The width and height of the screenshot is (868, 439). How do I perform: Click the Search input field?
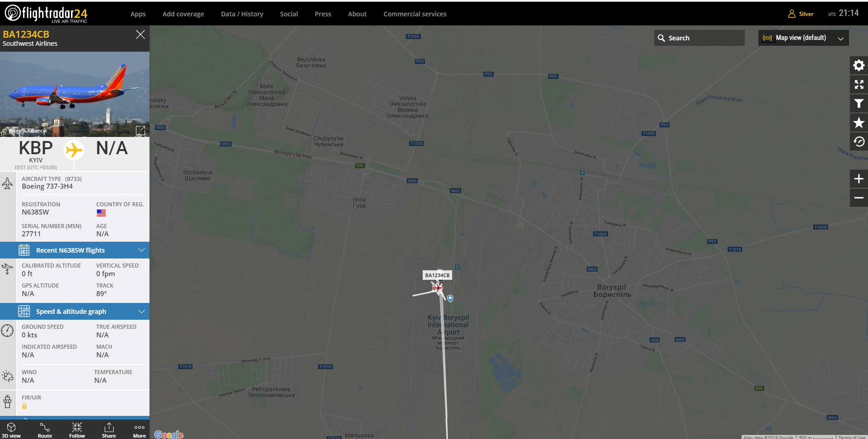coord(699,38)
